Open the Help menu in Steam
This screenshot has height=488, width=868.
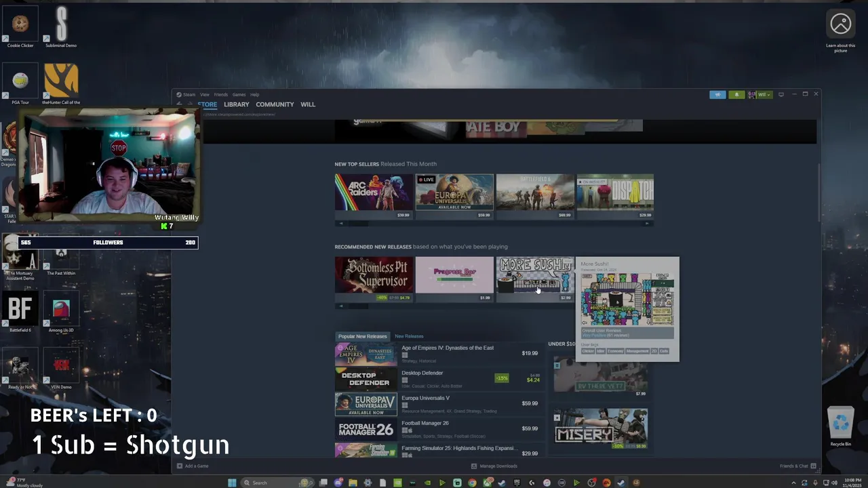pos(254,94)
